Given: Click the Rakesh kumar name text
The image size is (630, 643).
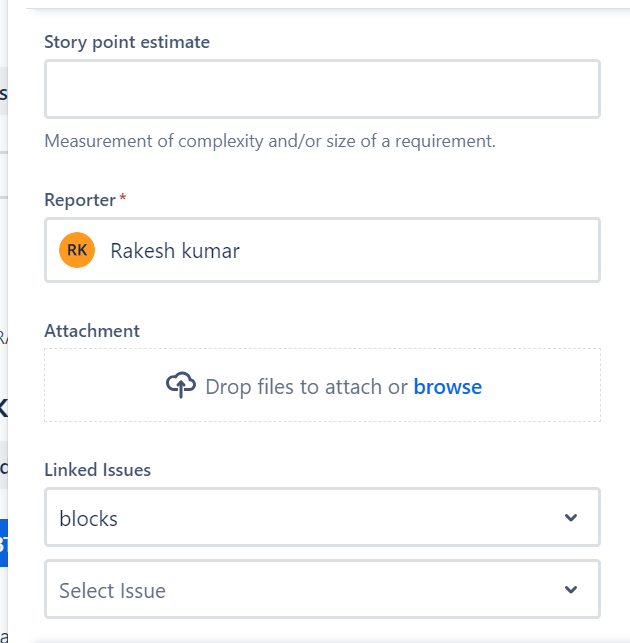Looking at the screenshot, I should pyautogui.click(x=175, y=250).
